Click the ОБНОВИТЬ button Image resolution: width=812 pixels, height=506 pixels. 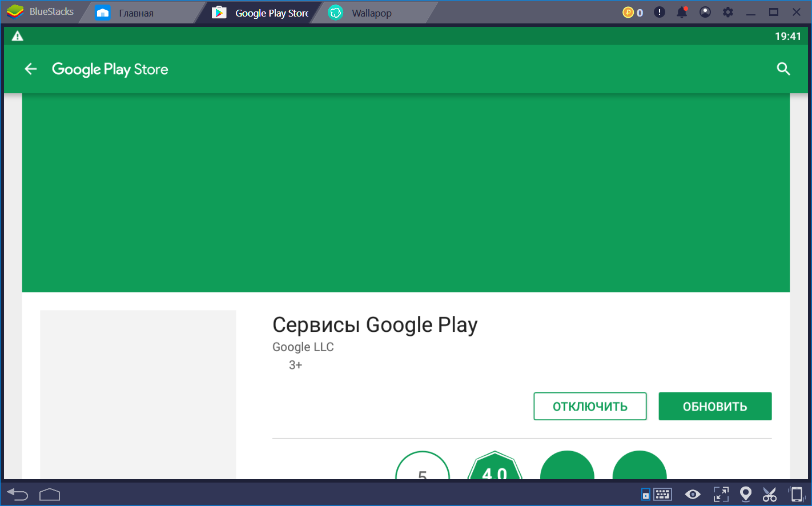pyautogui.click(x=715, y=407)
